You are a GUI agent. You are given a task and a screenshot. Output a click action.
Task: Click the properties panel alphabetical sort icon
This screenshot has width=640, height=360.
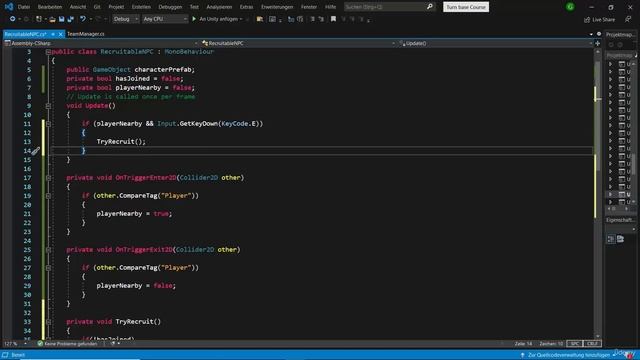coord(620,239)
